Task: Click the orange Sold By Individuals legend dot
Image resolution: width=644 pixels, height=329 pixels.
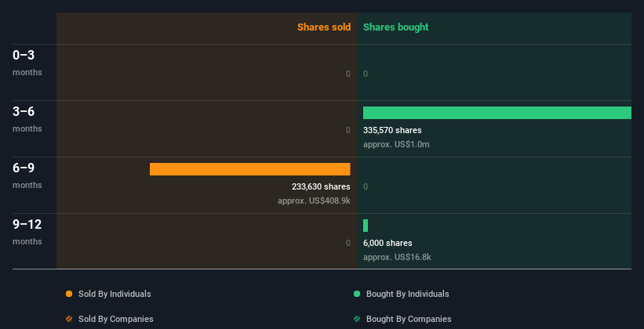Action: click(69, 294)
